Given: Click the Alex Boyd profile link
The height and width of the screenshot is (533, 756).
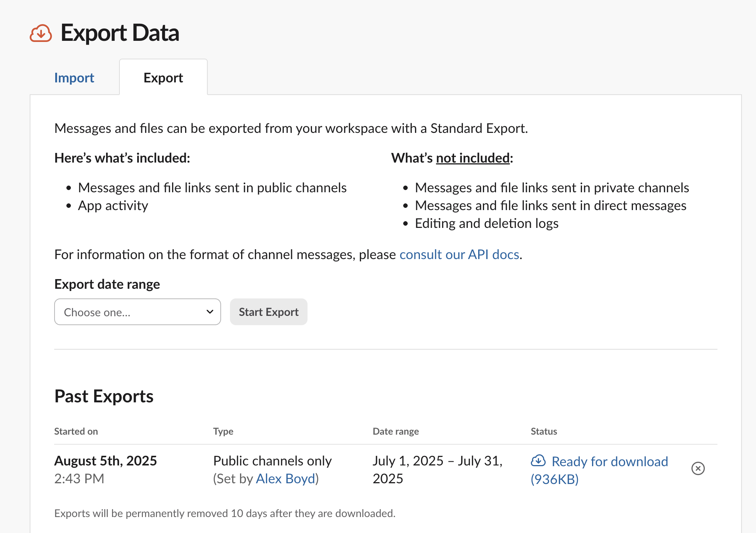Looking at the screenshot, I should click(x=285, y=479).
